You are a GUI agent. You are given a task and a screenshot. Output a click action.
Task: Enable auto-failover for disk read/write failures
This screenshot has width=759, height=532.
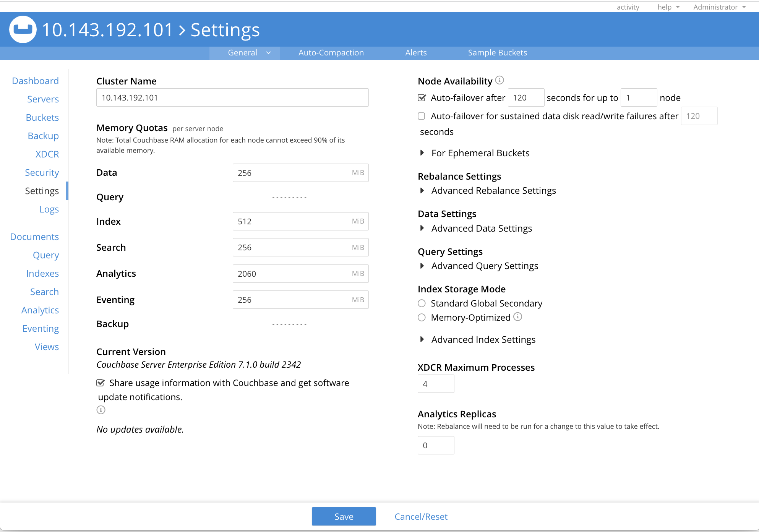(422, 116)
